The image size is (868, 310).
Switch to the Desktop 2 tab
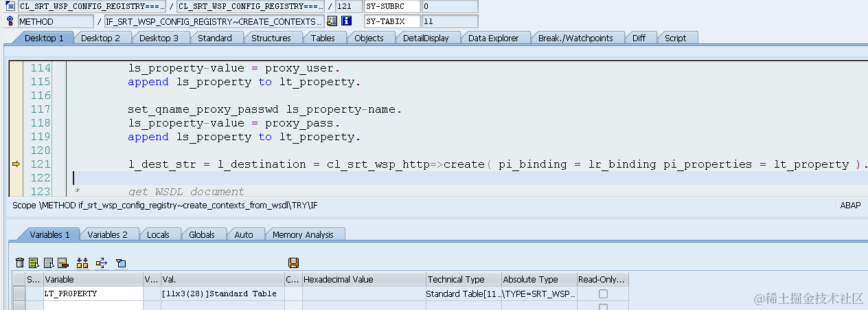(x=100, y=38)
